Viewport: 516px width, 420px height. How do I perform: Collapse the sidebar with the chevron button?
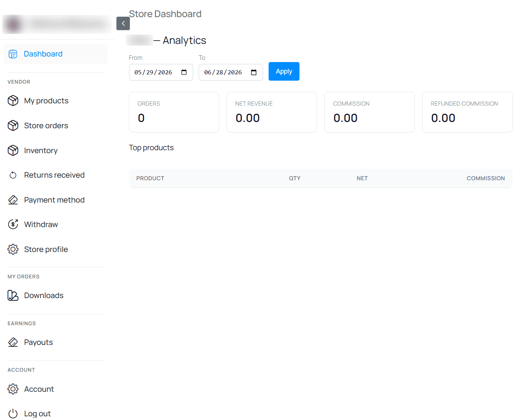point(123,23)
